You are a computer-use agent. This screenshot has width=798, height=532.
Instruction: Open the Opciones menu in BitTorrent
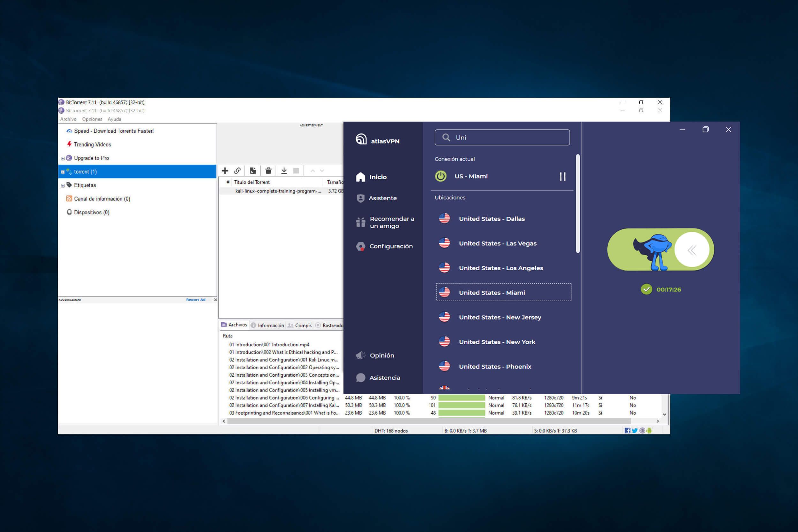(x=92, y=119)
